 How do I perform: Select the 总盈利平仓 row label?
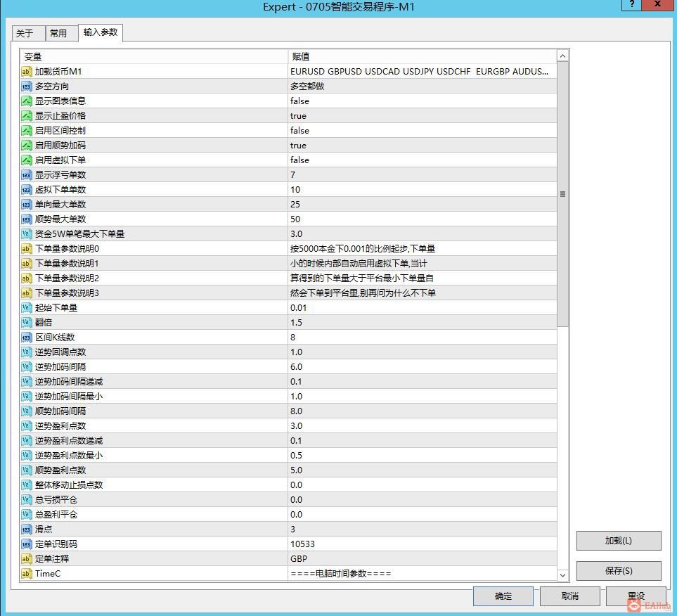(x=56, y=515)
